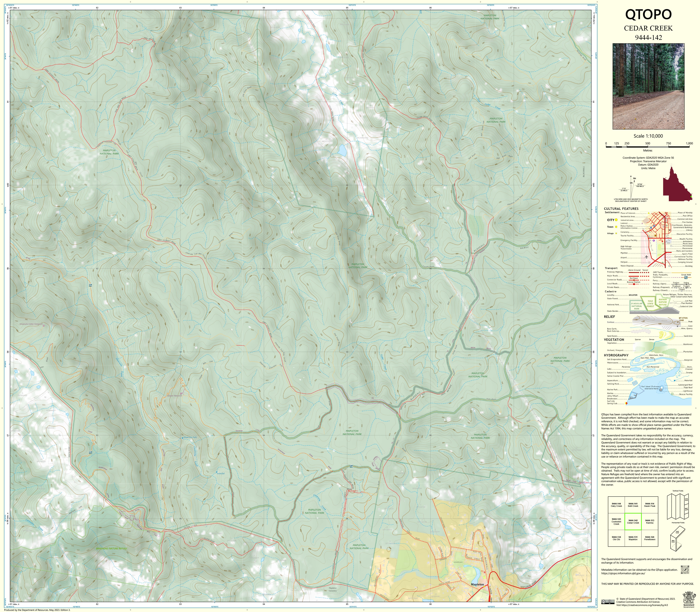The height and width of the screenshot is (612, 700).
Task: Click the QTOPO title heading
Action: [x=648, y=14]
